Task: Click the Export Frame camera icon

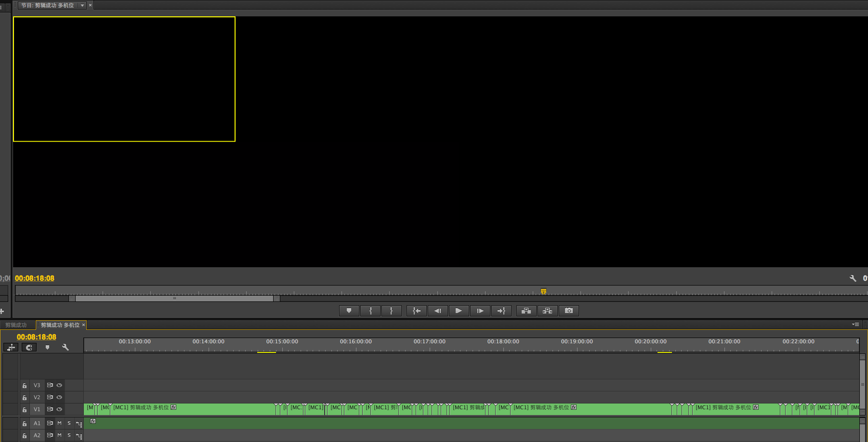Action: pyautogui.click(x=569, y=311)
